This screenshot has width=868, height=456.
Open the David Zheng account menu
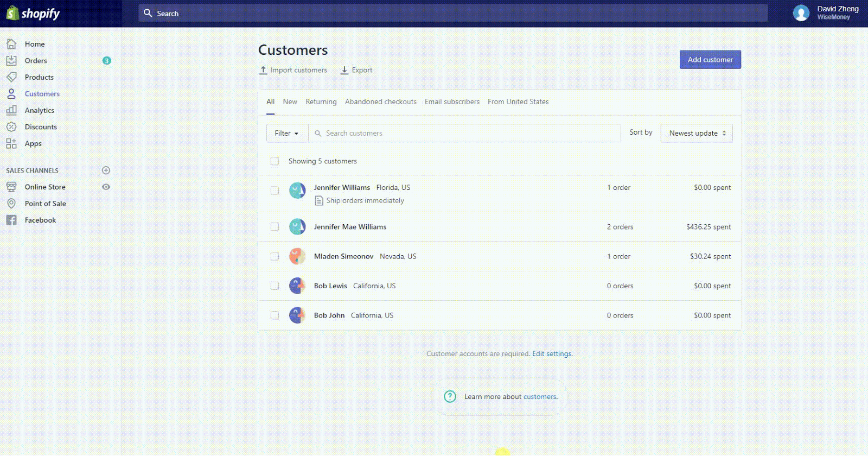point(827,13)
